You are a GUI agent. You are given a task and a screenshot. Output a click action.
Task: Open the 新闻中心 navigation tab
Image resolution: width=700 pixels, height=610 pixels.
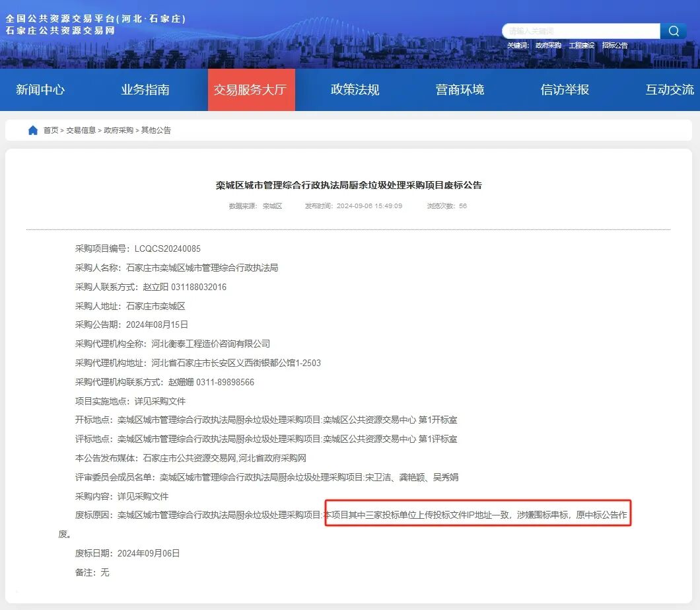40,89
